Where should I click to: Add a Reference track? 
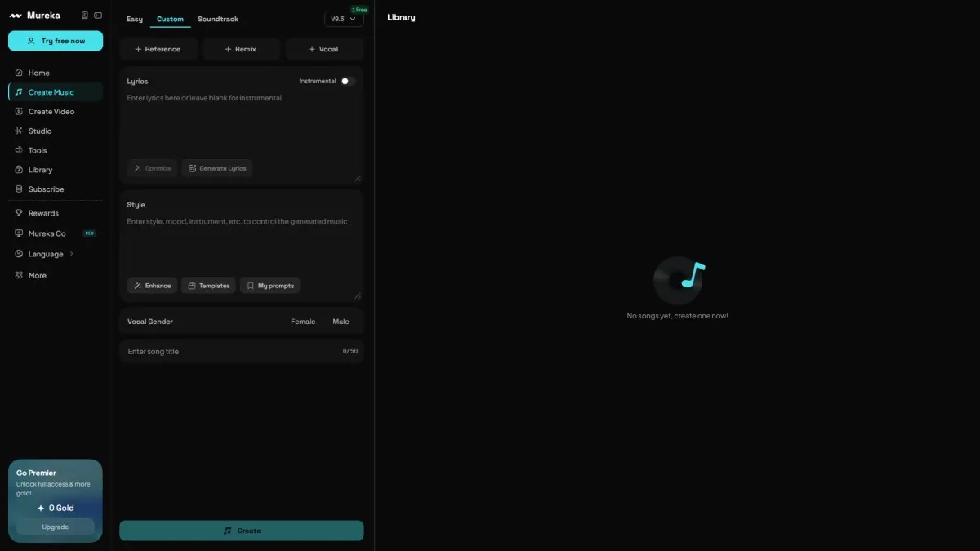tap(158, 49)
